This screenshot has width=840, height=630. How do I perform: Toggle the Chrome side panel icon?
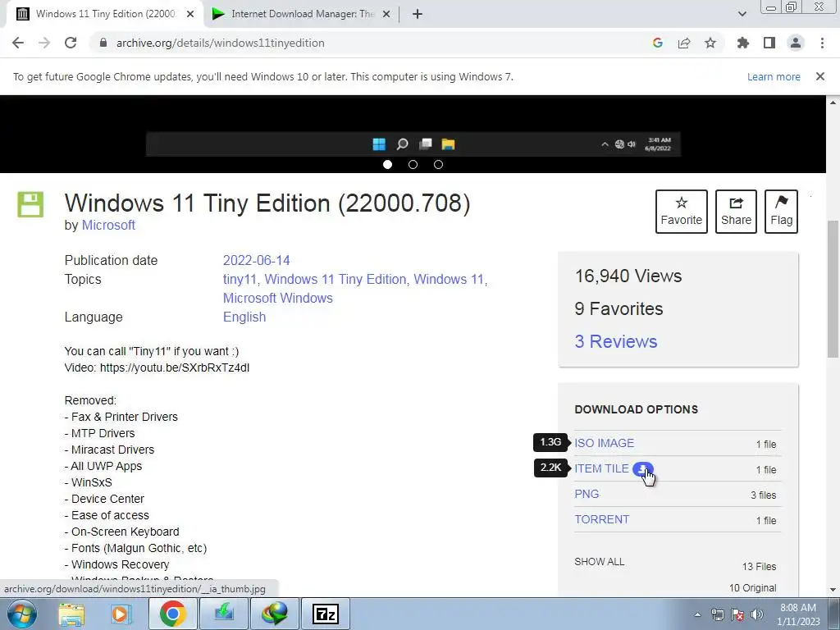(769, 43)
